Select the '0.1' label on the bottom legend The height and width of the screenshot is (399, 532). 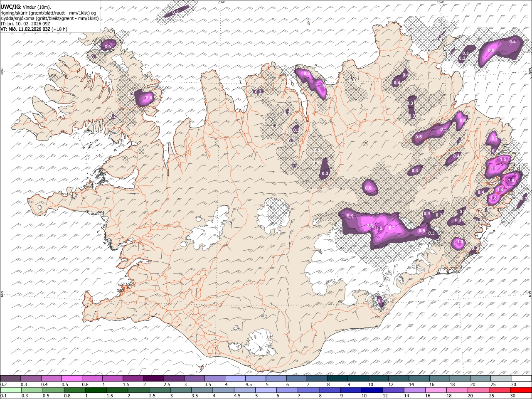[3, 396]
